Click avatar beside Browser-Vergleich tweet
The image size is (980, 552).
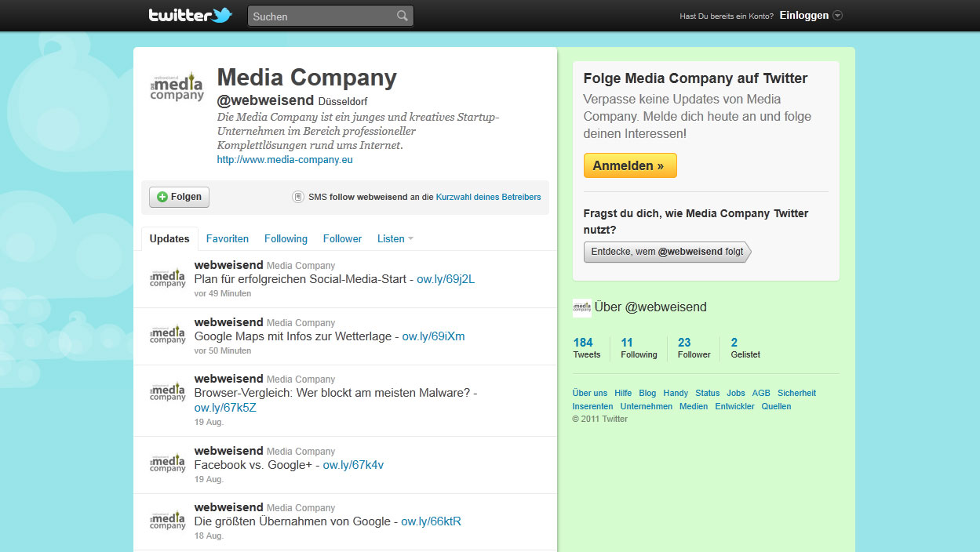coord(168,391)
